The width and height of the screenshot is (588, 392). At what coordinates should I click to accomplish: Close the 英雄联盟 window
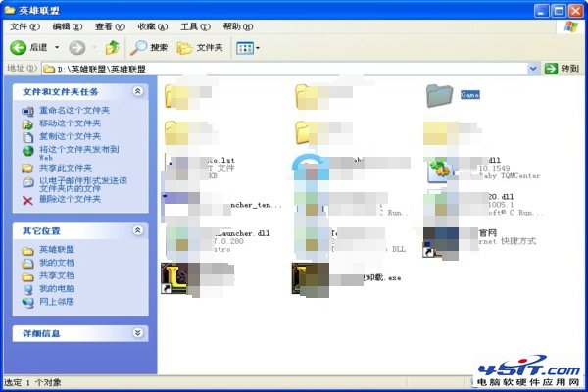pyautogui.click(x=575, y=11)
